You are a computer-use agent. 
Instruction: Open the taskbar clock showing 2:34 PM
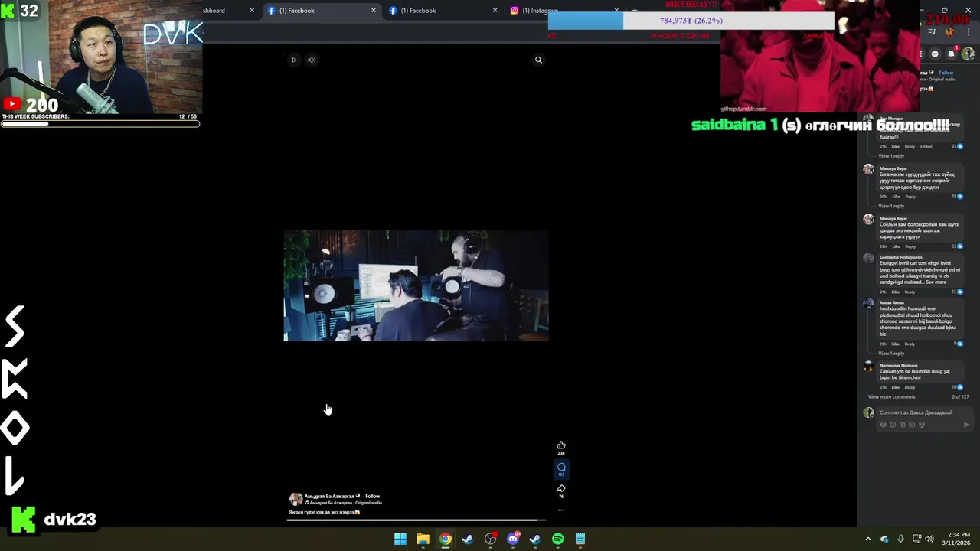pos(958,539)
